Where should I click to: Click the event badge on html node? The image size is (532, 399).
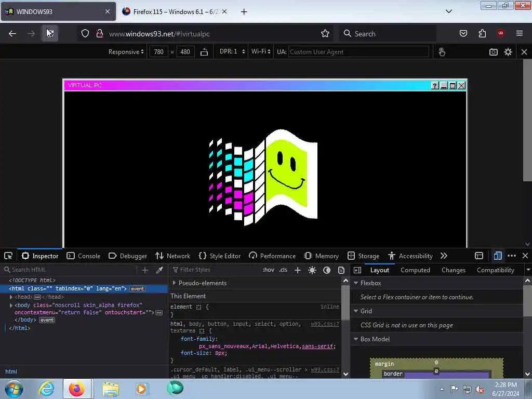tap(137, 289)
